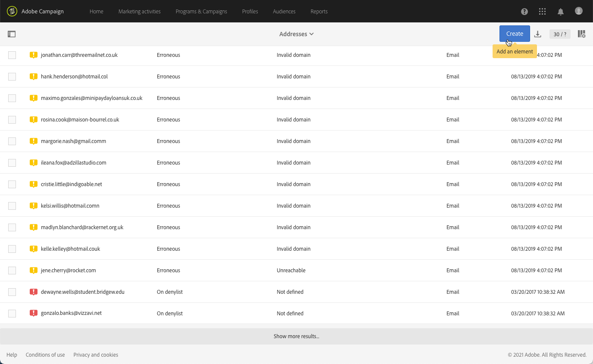Viewport: 593px width, 364px height.
Task: Open the Reports menu
Action: (x=319, y=12)
